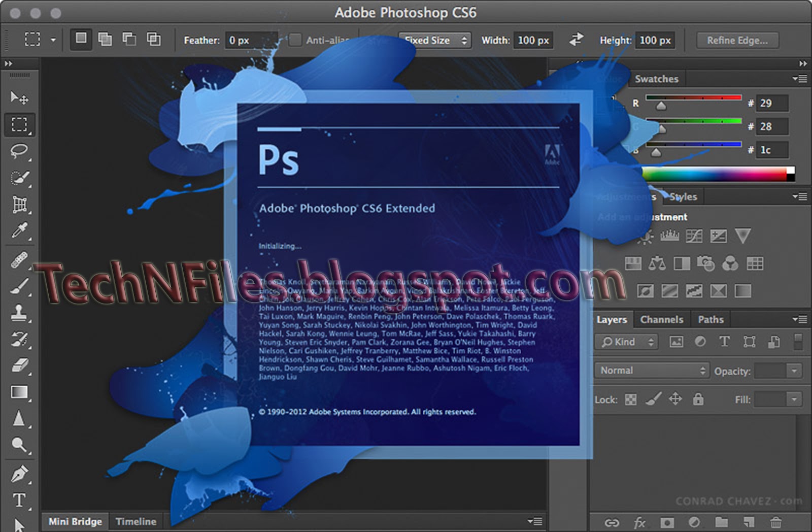Enable the Anti-alias checkbox
The image size is (812, 532).
click(x=295, y=40)
